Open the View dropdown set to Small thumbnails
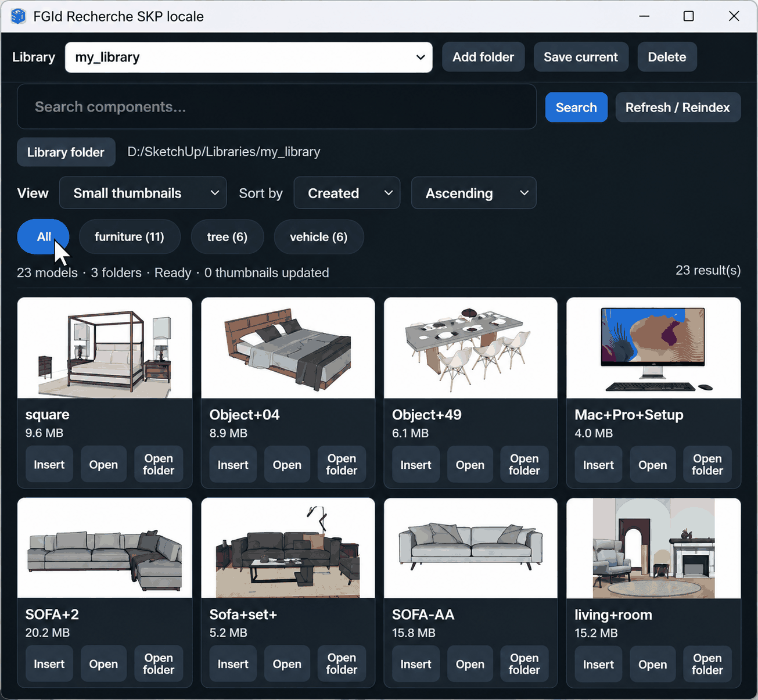Screen dimensions: 758x700 tap(143, 193)
